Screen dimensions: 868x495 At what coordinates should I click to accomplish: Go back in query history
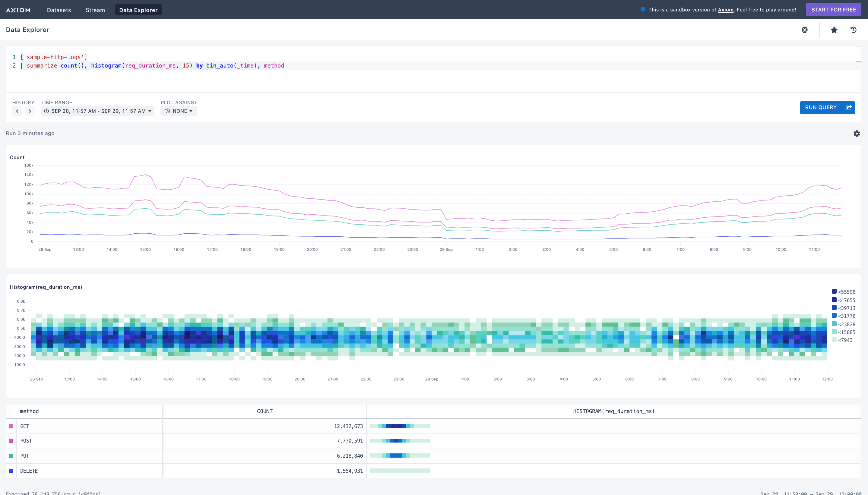click(x=17, y=111)
